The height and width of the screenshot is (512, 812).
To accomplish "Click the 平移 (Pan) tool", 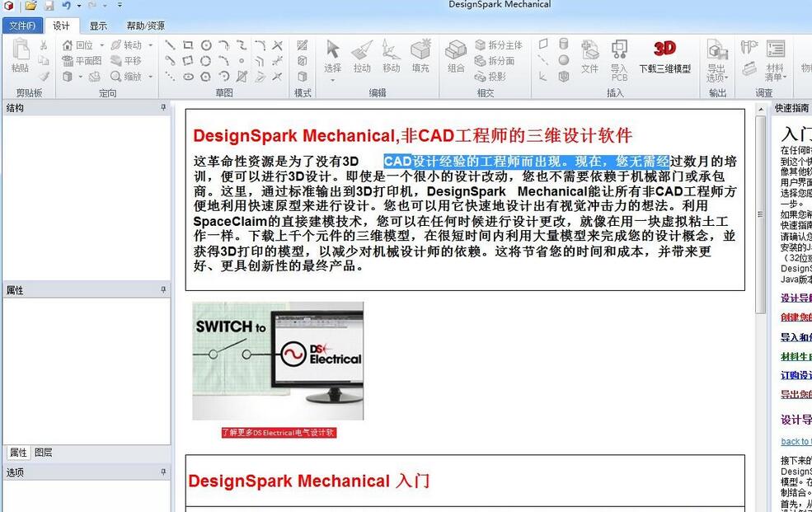I will (x=126, y=61).
